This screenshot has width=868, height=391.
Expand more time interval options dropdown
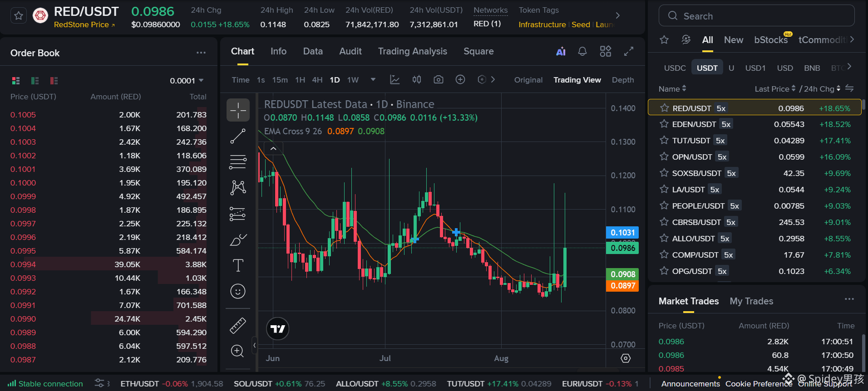pyautogui.click(x=373, y=80)
